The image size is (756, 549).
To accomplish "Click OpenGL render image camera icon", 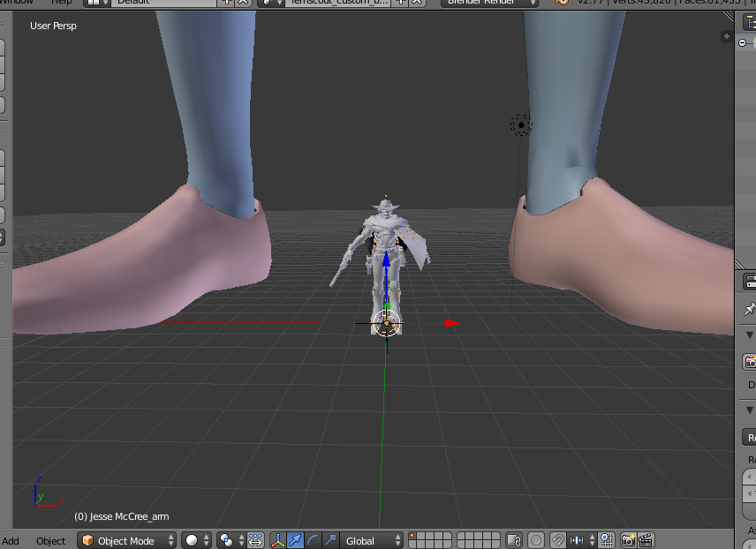I will [x=628, y=540].
